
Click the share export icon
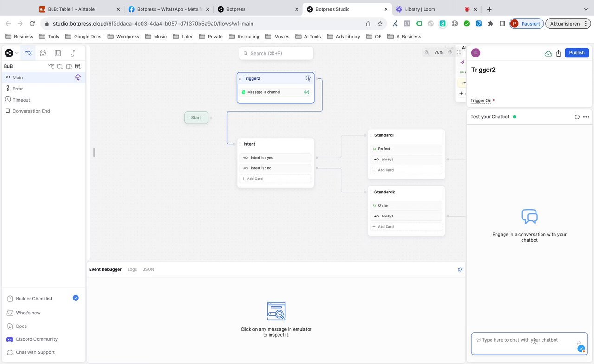(559, 53)
